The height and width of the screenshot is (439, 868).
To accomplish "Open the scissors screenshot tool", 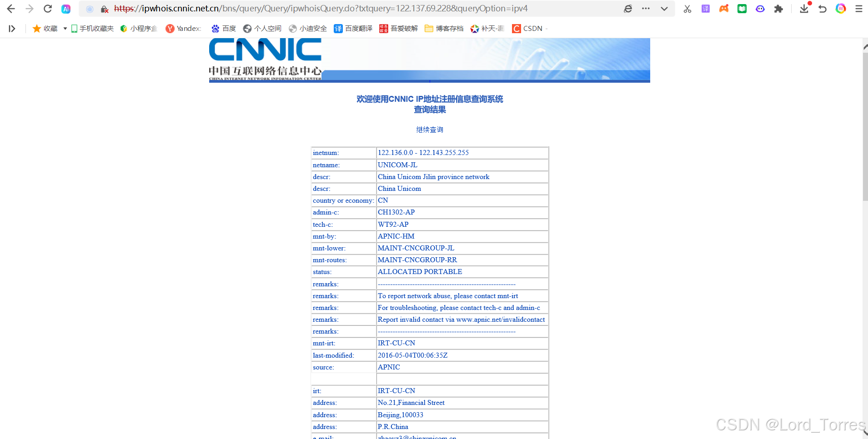I will click(x=687, y=9).
